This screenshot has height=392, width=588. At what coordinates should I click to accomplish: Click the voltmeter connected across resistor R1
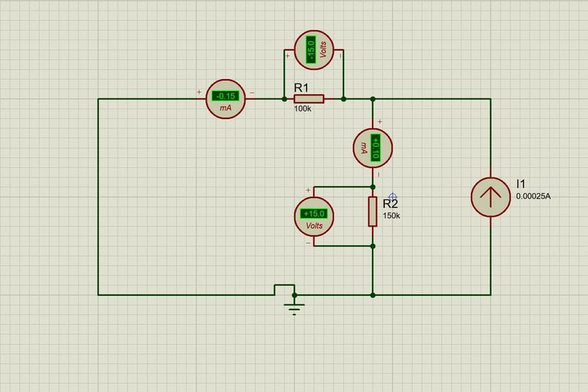pyautogui.click(x=314, y=51)
